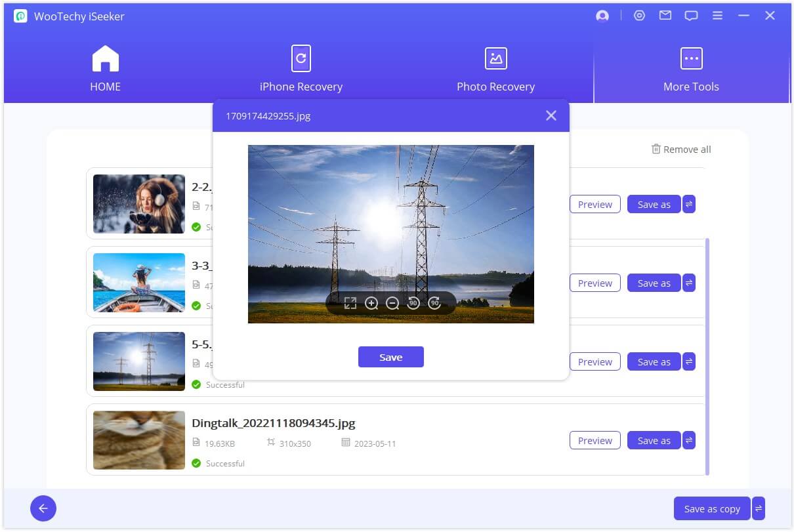Open the chat support icon
Screen dimensions: 794x532
coord(691,16)
